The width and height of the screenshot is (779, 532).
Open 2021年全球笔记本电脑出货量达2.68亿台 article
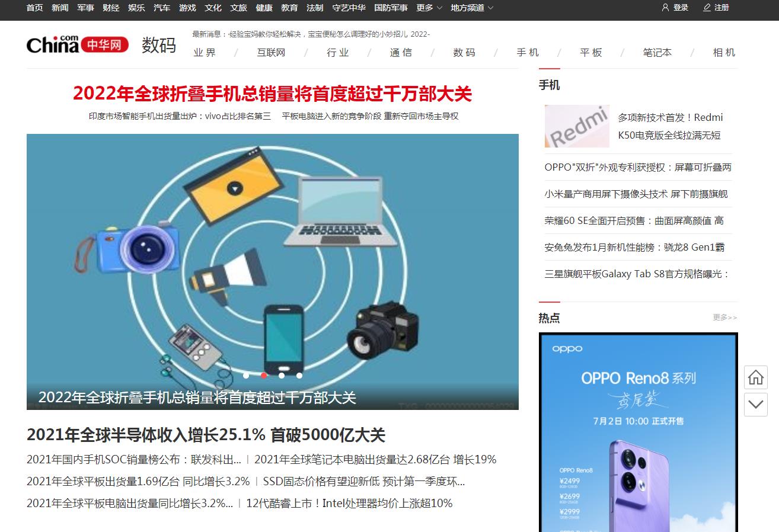click(375, 460)
